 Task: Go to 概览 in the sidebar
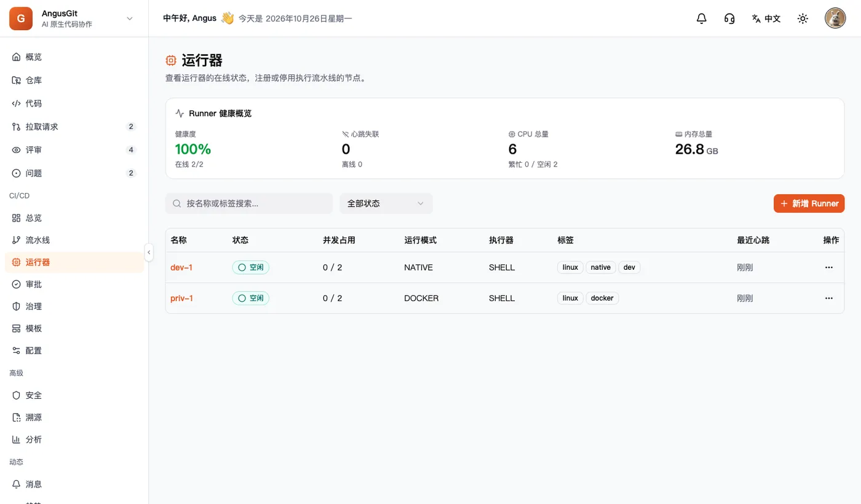[x=74, y=57]
